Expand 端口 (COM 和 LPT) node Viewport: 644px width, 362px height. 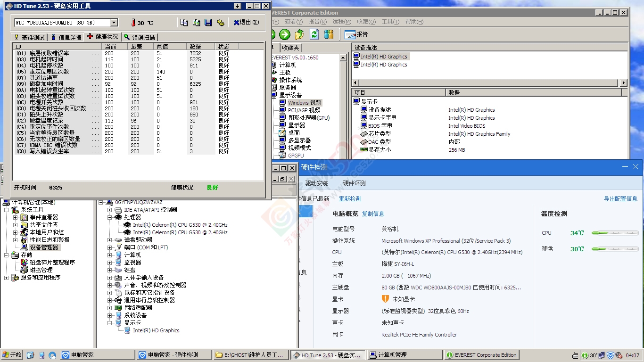point(110,247)
